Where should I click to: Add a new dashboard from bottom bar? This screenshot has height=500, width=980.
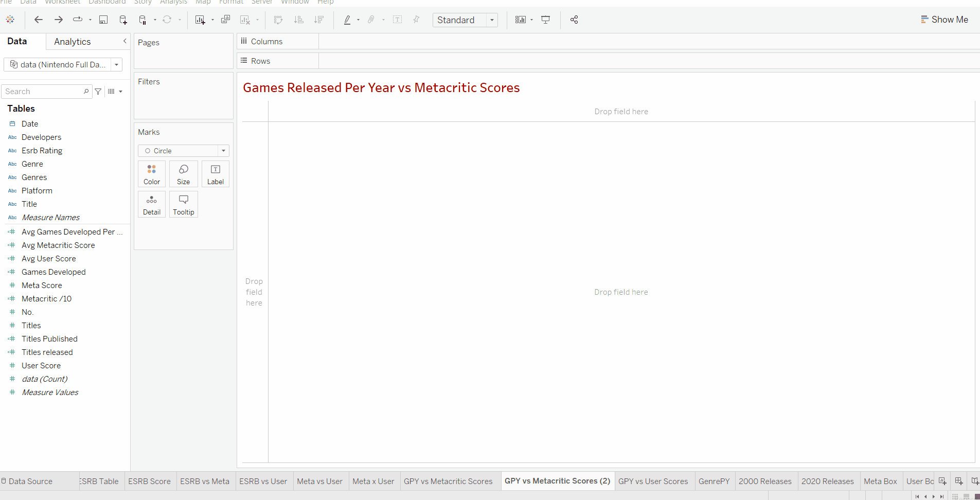point(959,481)
